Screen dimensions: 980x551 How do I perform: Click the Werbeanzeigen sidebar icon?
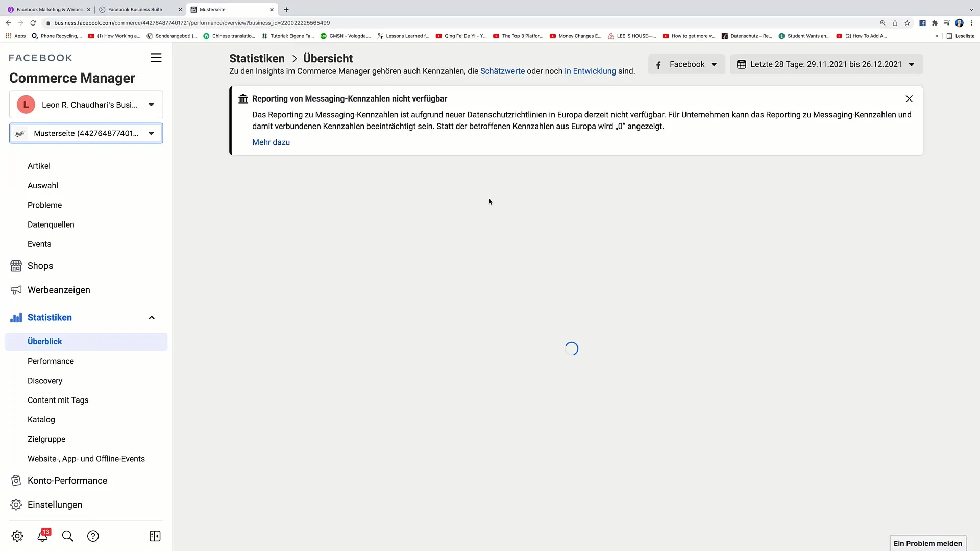click(x=16, y=290)
